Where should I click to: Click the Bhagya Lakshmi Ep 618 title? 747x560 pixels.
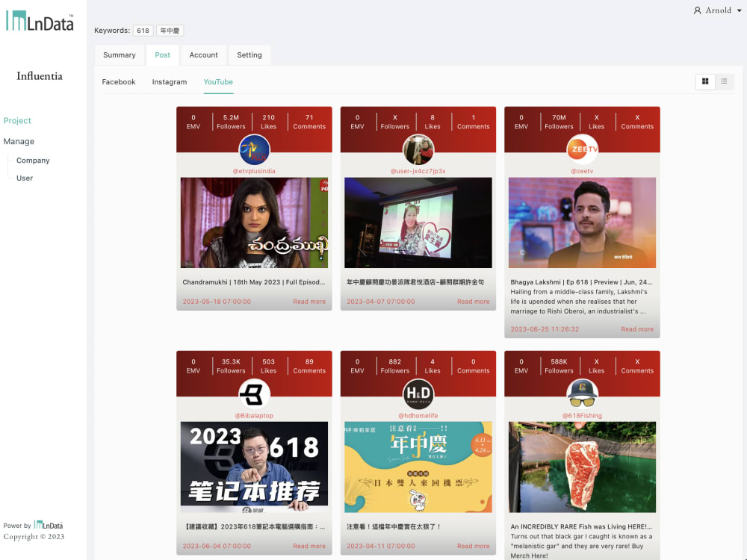click(x=581, y=282)
